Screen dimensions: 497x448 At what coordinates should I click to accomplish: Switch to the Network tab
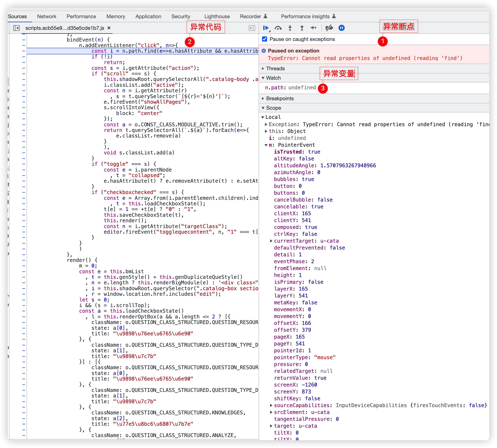(46, 16)
